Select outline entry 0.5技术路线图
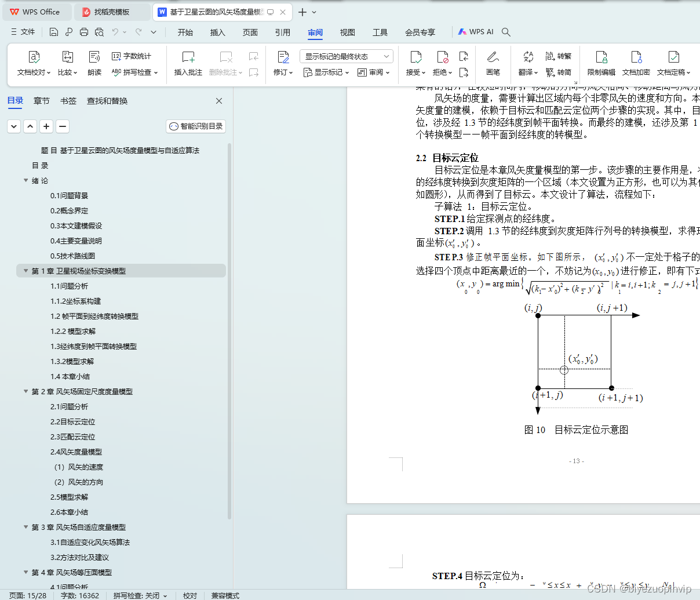 coord(72,256)
